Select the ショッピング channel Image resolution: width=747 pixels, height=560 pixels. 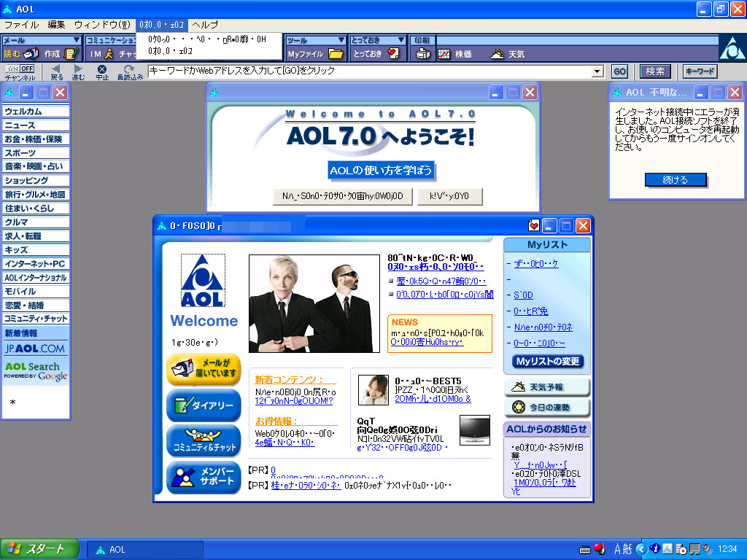36,181
